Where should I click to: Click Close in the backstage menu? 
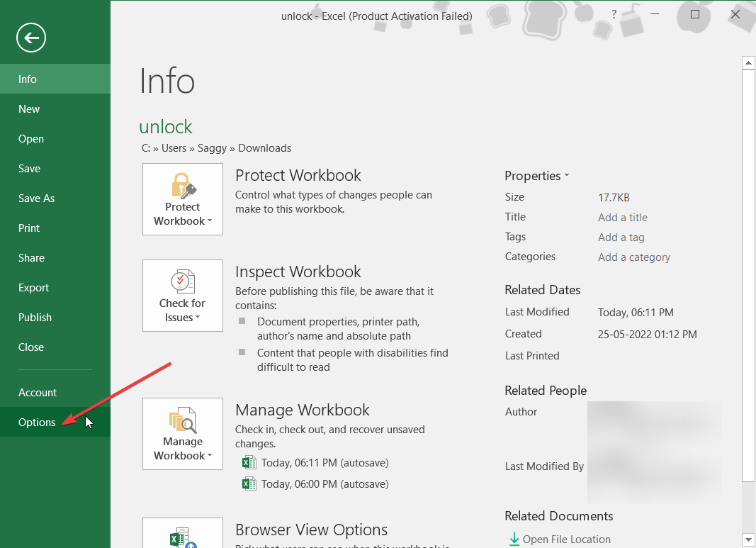(55, 347)
